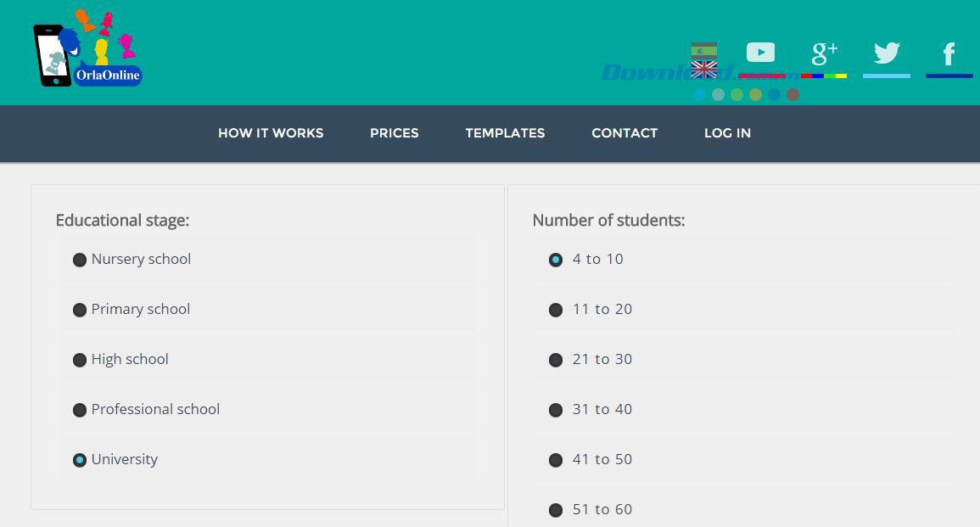Open the Google Plus page icon

(824, 53)
